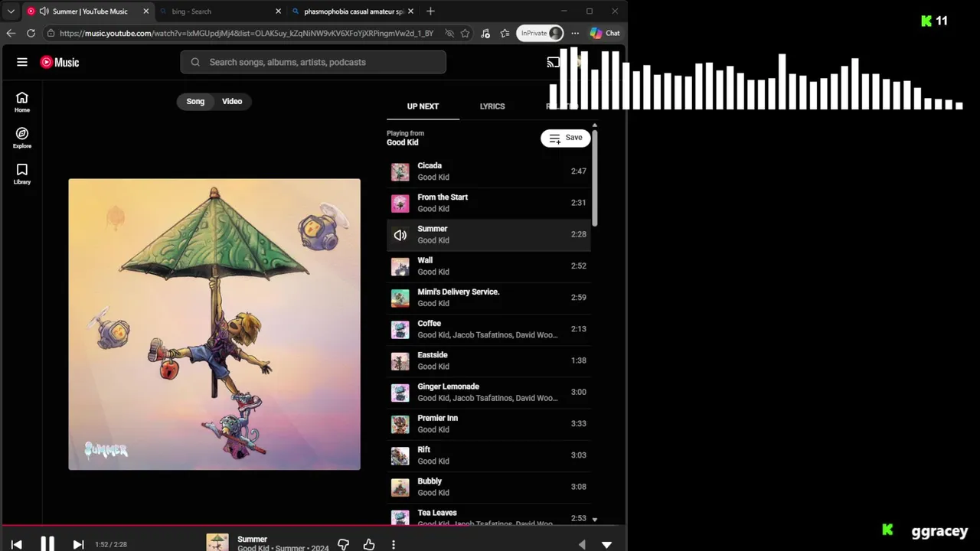This screenshot has height=551, width=980.
Task: Click the From the Start thumbnail
Action: tap(400, 203)
